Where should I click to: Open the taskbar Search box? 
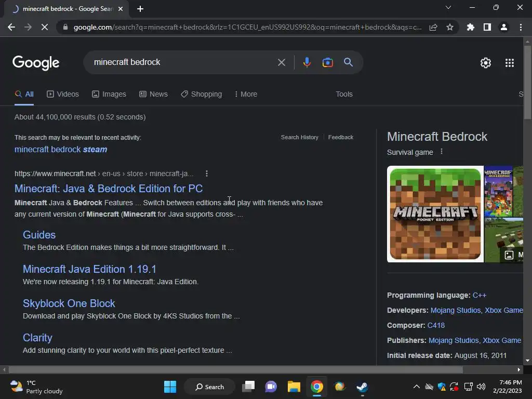pos(209,387)
